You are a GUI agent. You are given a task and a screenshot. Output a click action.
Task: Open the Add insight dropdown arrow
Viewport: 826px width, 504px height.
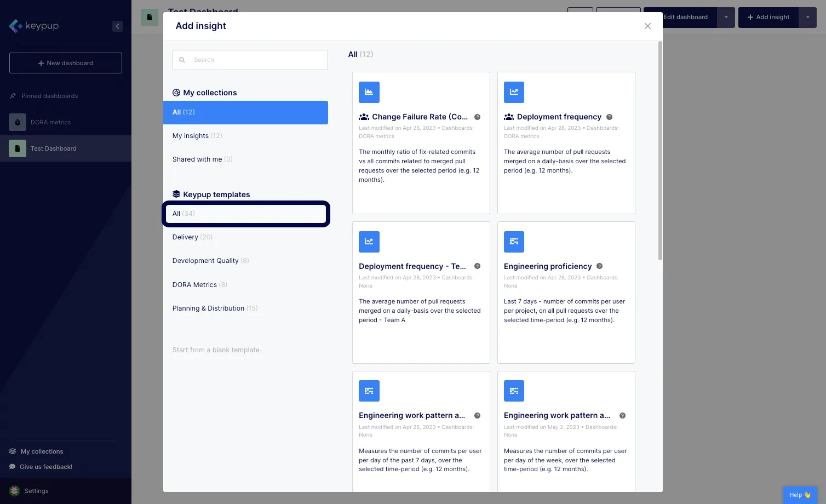(x=808, y=17)
